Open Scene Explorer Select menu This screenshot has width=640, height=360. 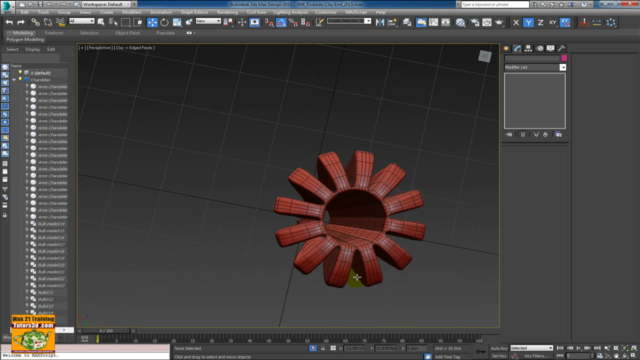click(x=12, y=49)
